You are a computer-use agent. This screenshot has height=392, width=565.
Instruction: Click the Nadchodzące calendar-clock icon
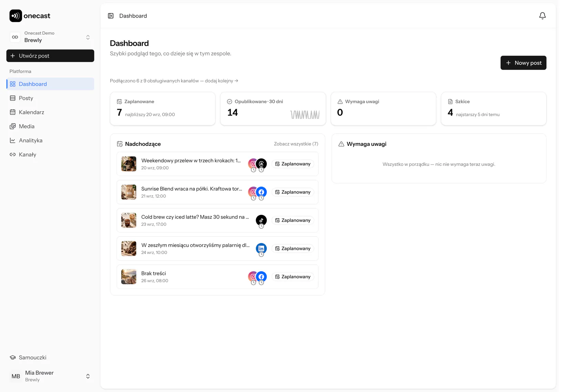point(120,144)
